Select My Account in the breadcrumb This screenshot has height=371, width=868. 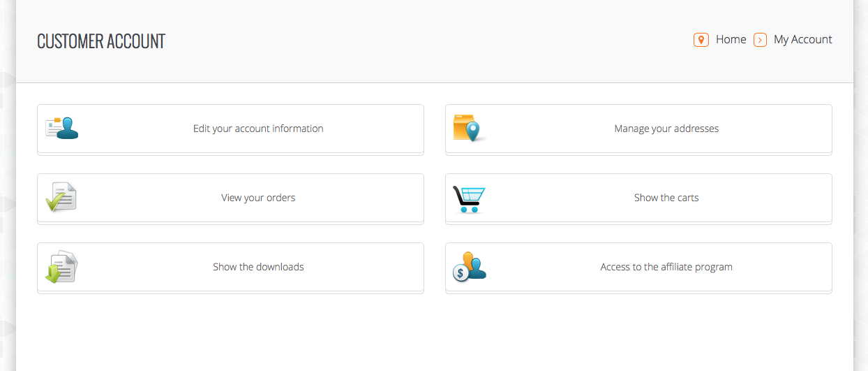[803, 40]
